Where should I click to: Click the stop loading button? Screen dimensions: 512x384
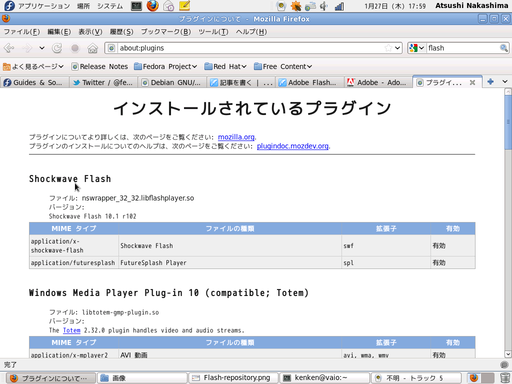point(75,48)
